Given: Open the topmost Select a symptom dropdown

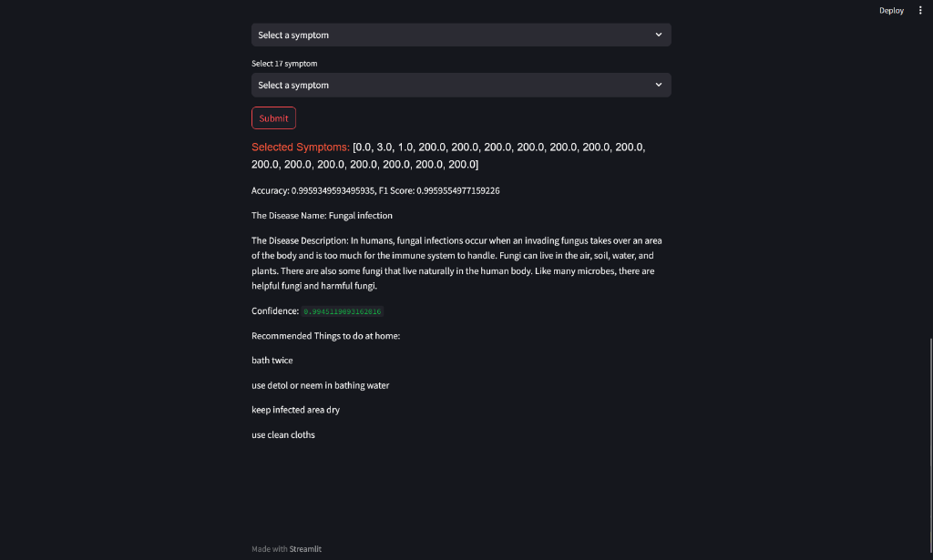Looking at the screenshot, I should [461, 35].
